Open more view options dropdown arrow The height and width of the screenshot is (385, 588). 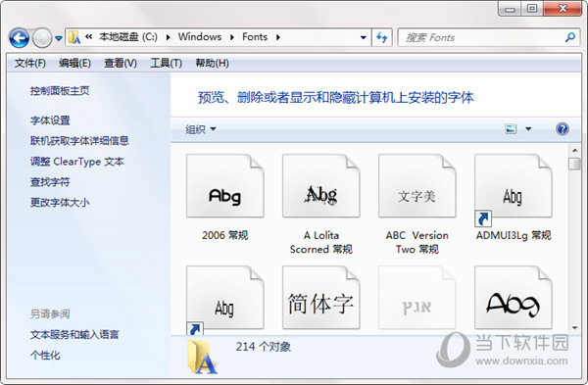(528, 129)
